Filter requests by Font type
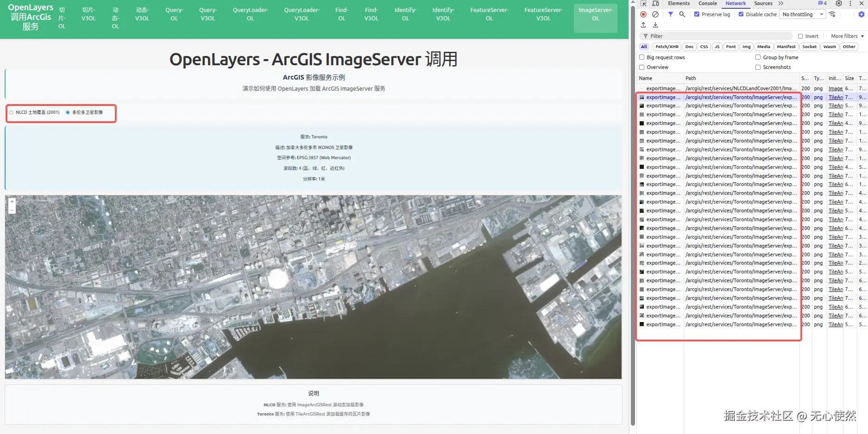Screen dimensions: 868x434 tap(731, 47)
